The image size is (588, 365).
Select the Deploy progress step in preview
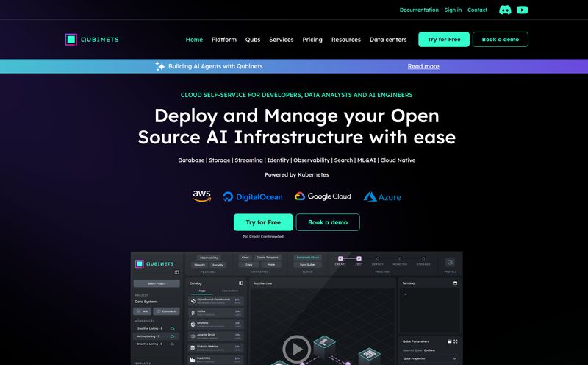pyautogui.click(x=378, y=259)
